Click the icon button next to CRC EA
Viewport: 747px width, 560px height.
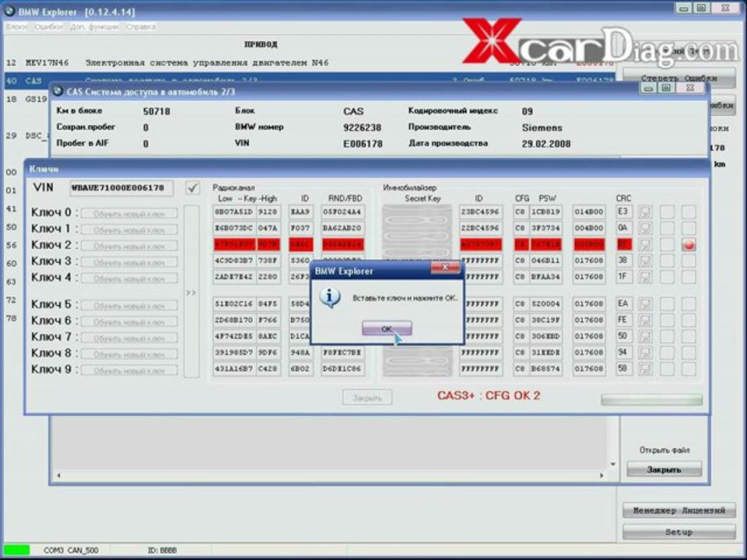pyautogui.click(x=644, y=304)
